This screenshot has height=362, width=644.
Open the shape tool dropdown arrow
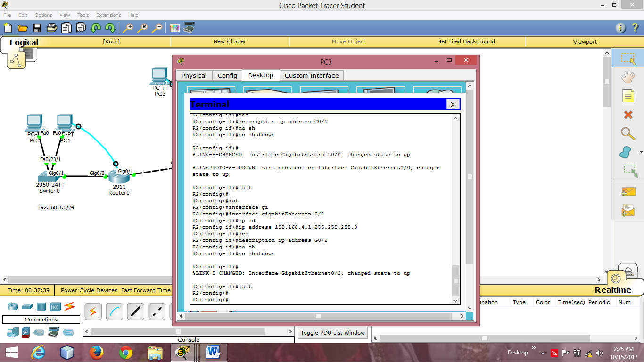point(641,152)
